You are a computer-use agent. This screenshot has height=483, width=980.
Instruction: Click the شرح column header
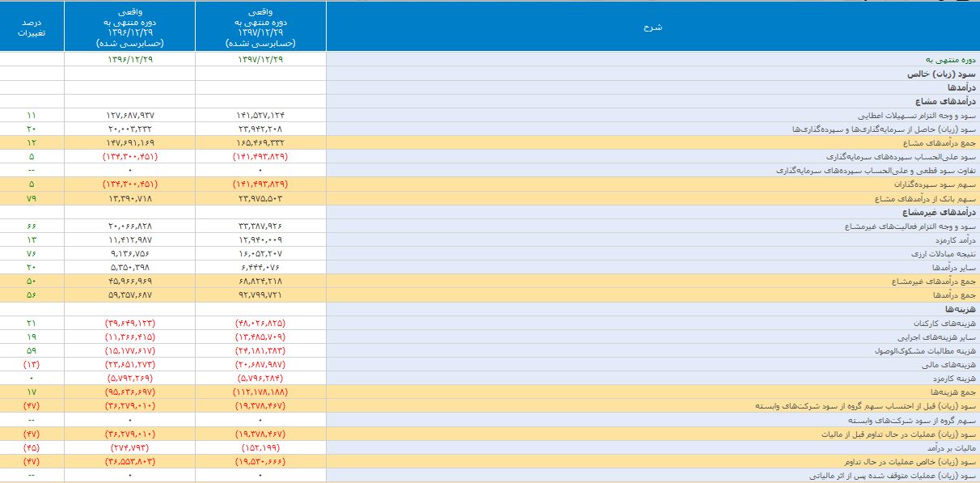pyautogui.click(x=653, y=27)
